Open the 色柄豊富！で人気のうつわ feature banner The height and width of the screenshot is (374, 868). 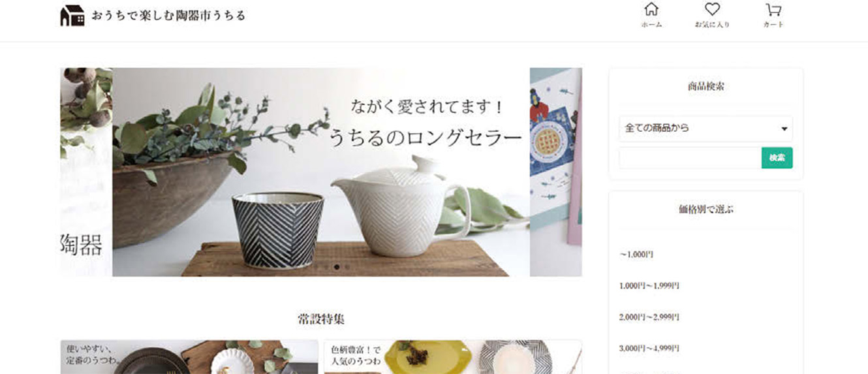click(x=453, y=357)
